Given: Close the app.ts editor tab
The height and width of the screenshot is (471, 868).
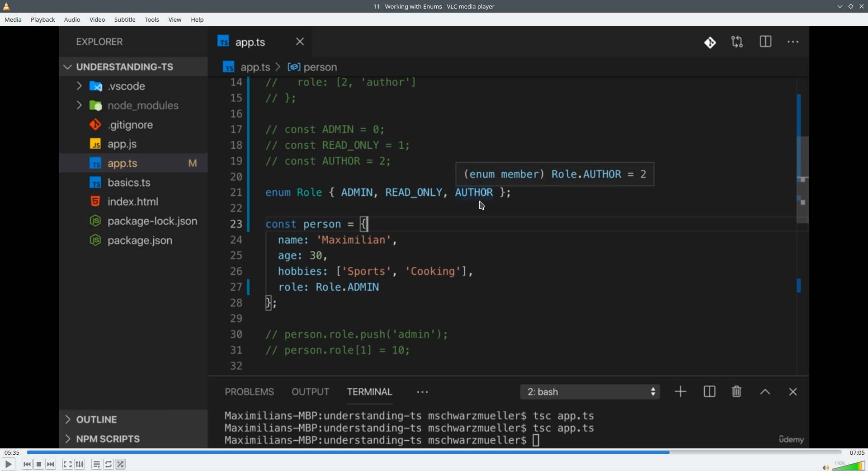Looking at the screenshot, I should [x=300, y=42].
